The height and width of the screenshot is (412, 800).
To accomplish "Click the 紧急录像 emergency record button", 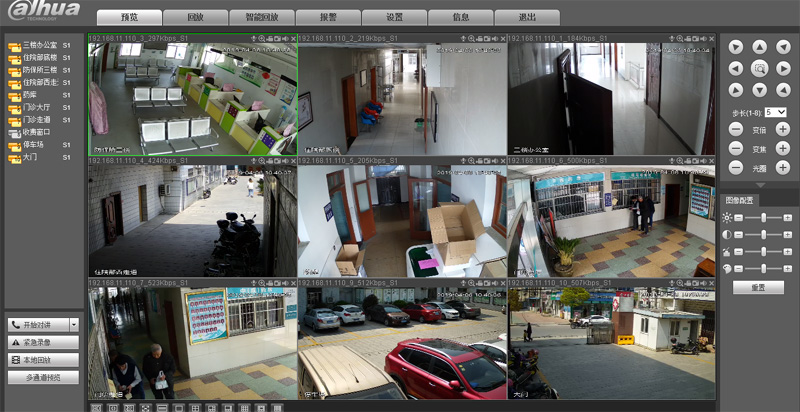I will [x=43, y=342].
